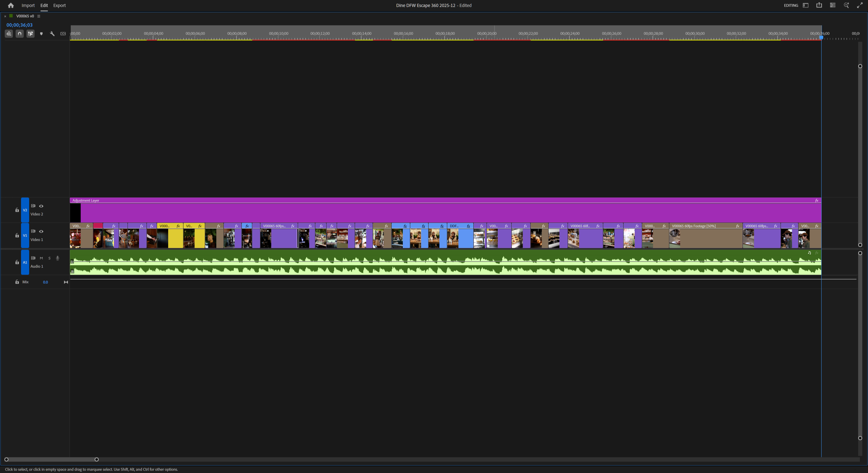The height and width of the screenshot is (473, 868).
Task: Toggle the lock on Video 1 track
Action: point(17,235)
